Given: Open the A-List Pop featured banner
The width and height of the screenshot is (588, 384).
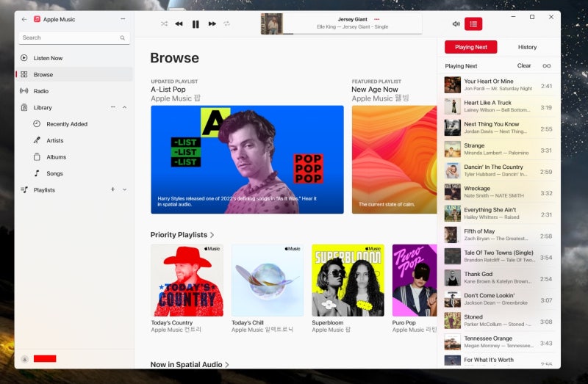Looking at the screenshot, I should point(247,159).
